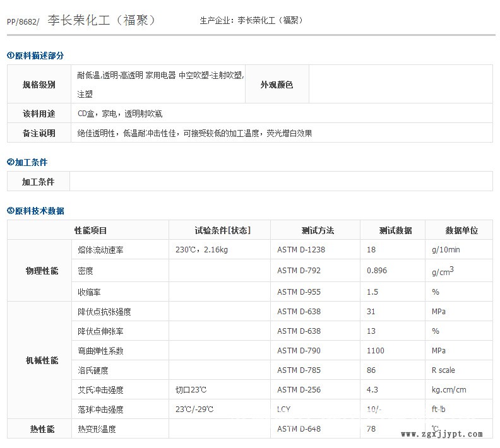This screenshot has width=500, height=448.
Task: Click the ASTM D-955 test method
Action: pos(299,292)
